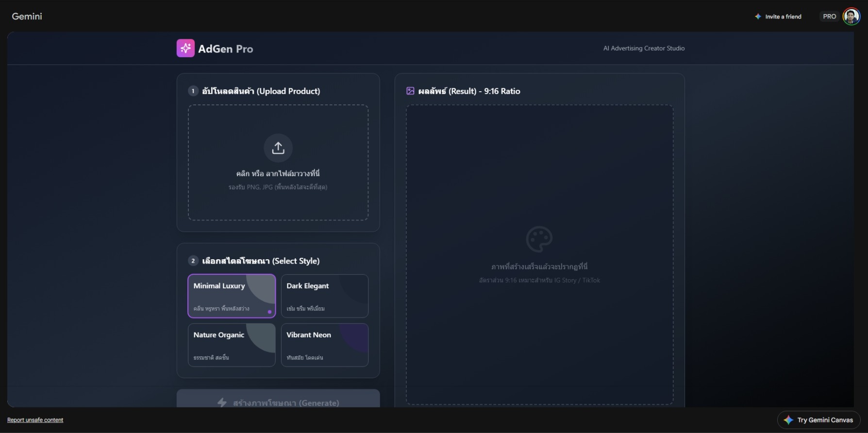
Task: Click the Invite a friend sparkle icon
Action: coord(758,17)
